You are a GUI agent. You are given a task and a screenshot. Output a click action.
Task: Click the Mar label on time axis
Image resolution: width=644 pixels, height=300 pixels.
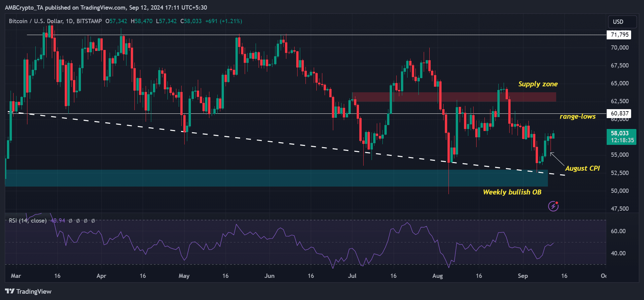tap(16, 276)
